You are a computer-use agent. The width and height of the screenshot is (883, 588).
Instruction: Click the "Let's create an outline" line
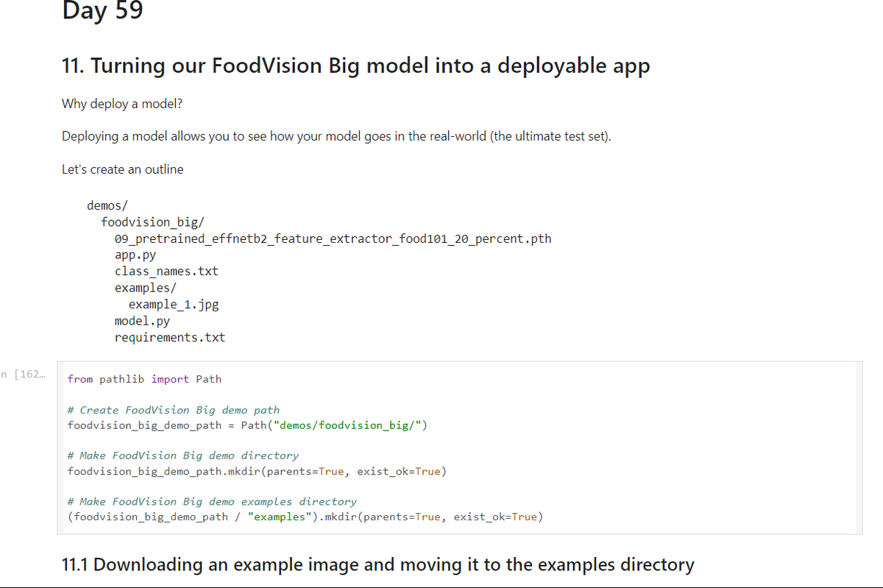123,169
